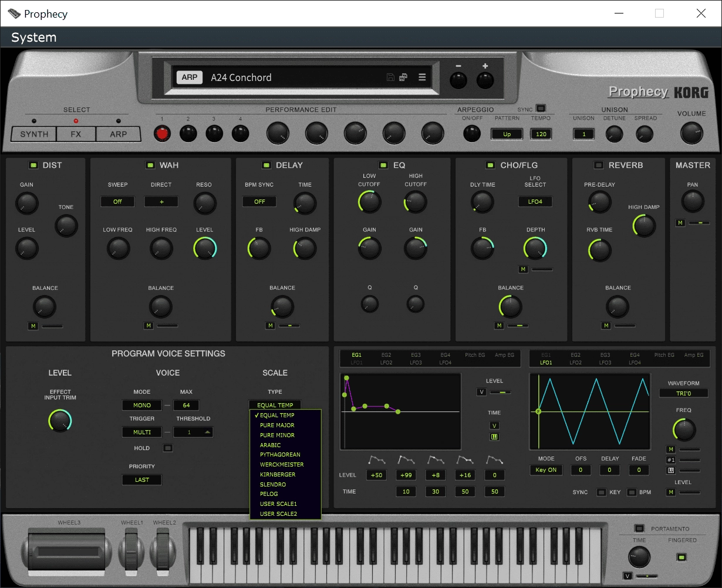This screenshot has width=722, height=588.
Task: Click the WAH RESO knob
Action: (205, 203)
